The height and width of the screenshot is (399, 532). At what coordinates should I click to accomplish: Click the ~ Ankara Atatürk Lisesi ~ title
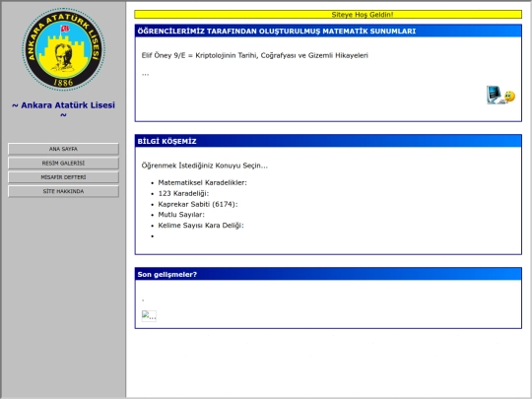click(63, 109)
